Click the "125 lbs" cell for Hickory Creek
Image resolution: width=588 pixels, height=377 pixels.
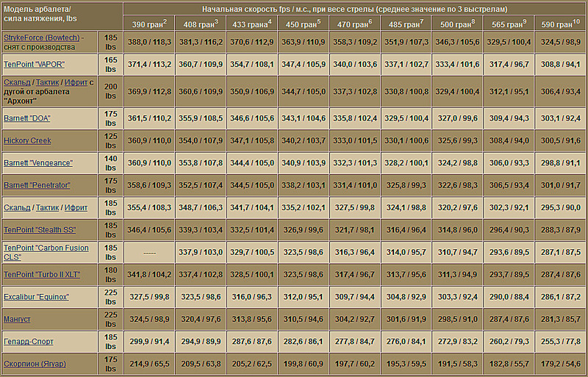coord(111,140)
